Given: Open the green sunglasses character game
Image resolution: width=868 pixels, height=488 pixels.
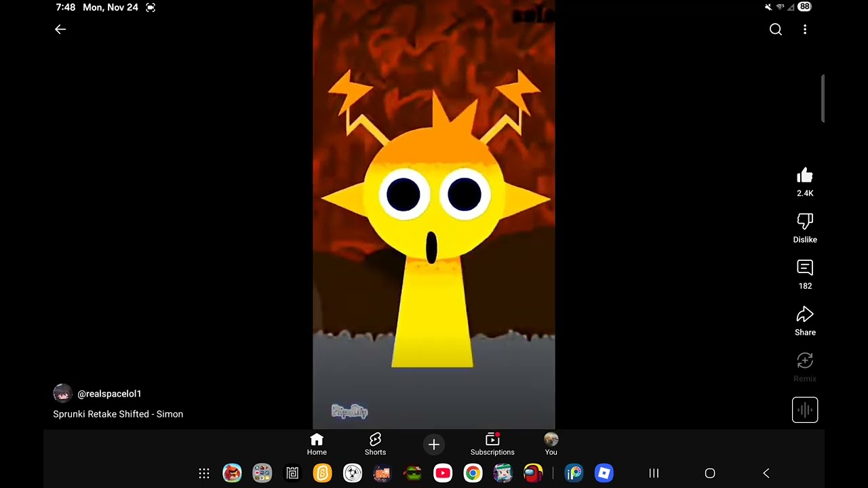Looking at the screenshot, I should coord(413,473).
